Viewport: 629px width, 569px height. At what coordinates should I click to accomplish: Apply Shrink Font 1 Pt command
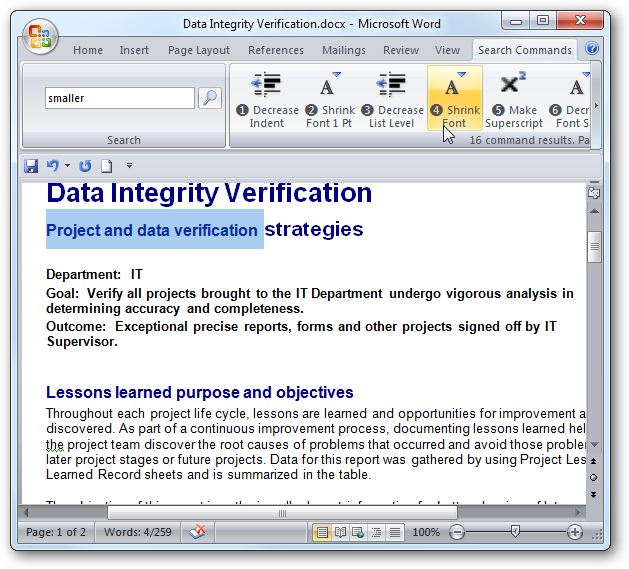click(329, 99)
